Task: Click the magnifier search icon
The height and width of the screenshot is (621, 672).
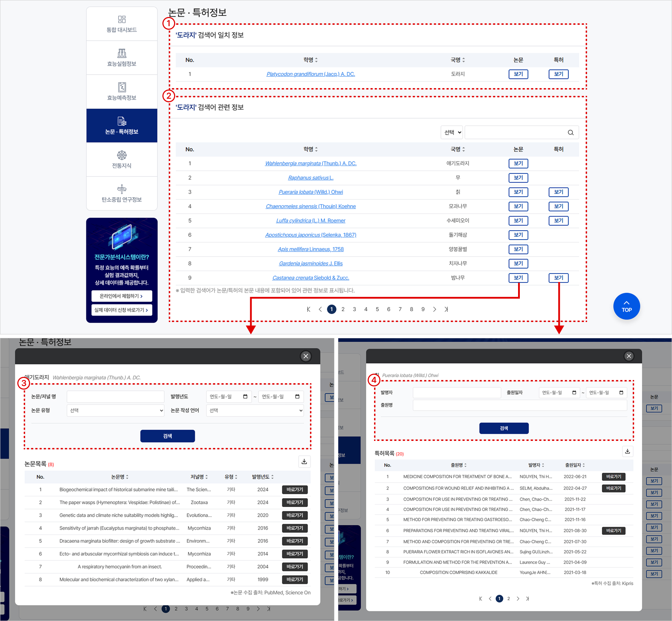Action: [x=570, y=132]
